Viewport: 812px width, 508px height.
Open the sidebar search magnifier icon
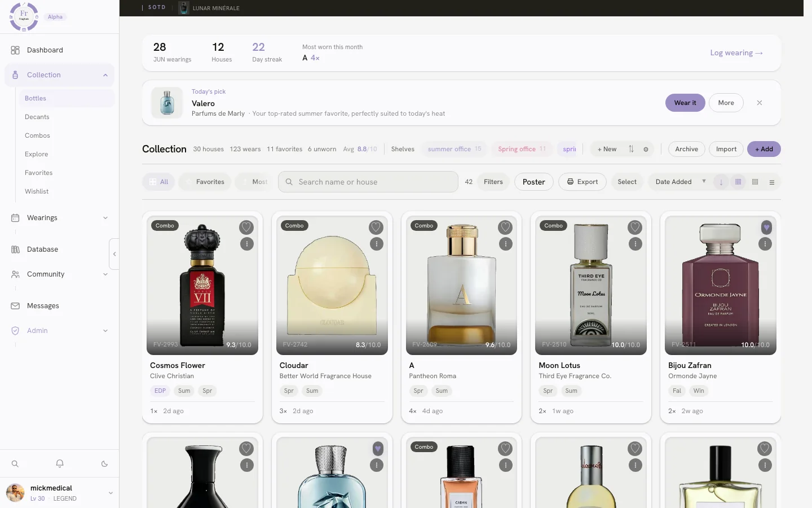pyautogui.click(x=15, y=464)
